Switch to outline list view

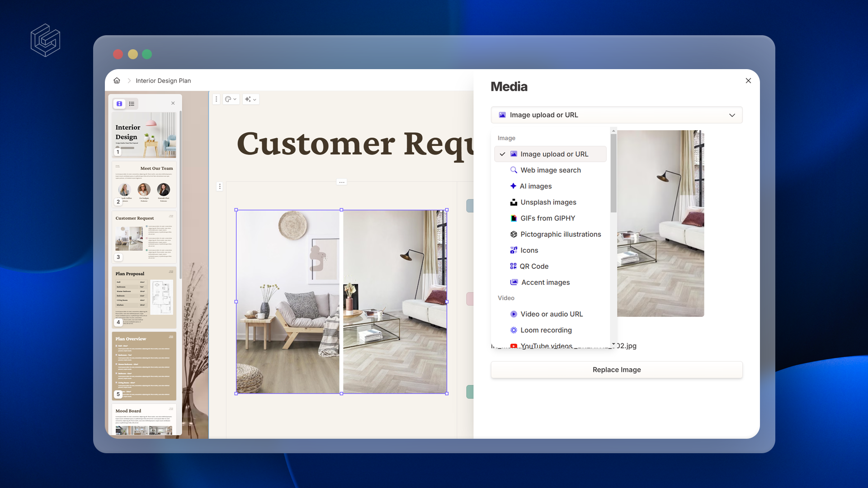coord(132,104)
